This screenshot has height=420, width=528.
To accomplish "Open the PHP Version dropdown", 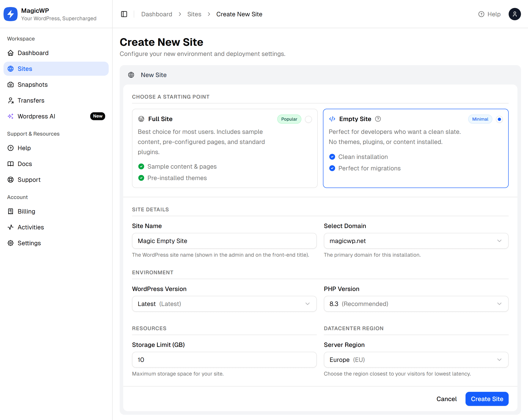I will coord(416,304).
